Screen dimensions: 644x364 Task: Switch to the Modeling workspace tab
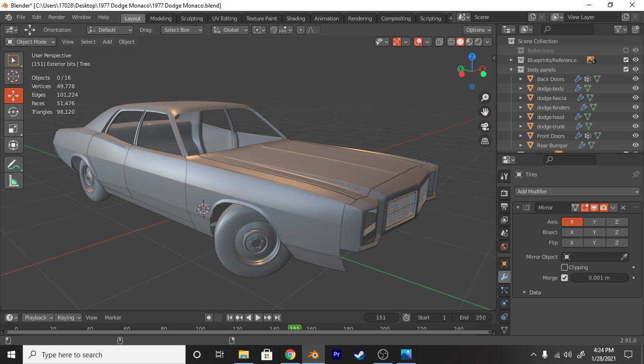click(x=161, y=18)
